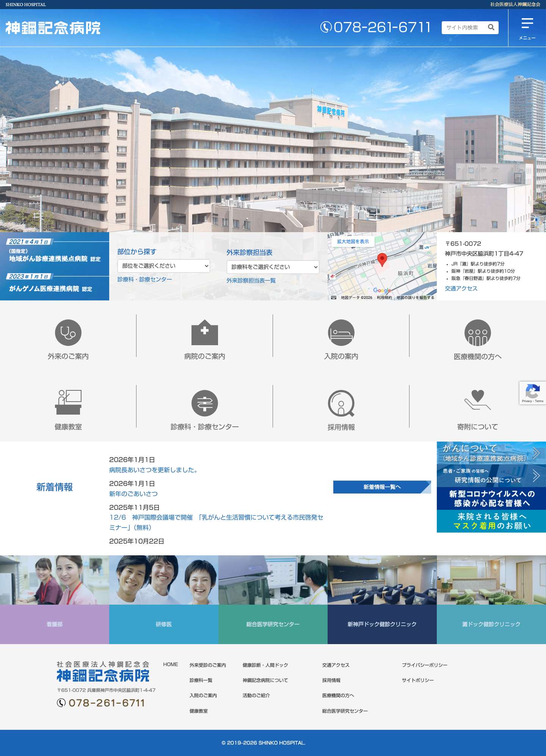Screen dimensions: 546x756
Task: Open the 灘ドック健診クリニック tile
Action: [491, 600]
